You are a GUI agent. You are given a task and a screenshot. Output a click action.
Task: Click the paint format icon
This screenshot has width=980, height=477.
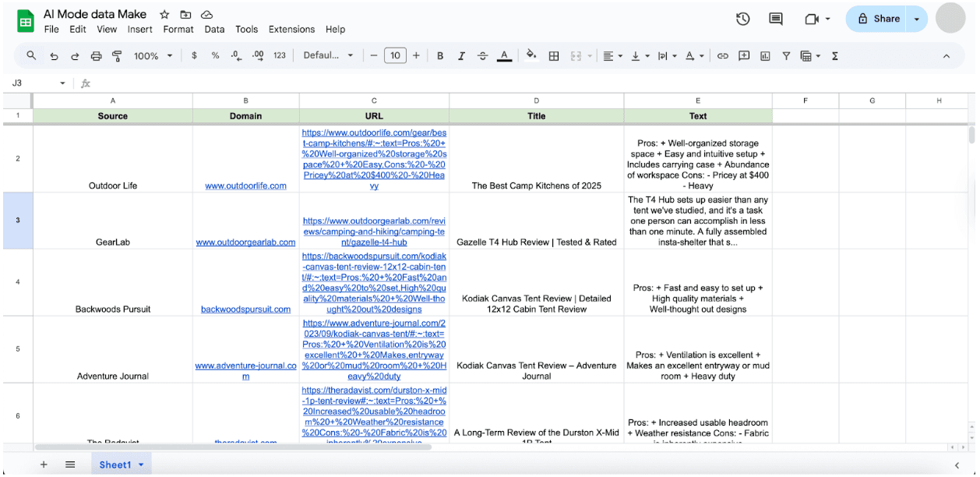tap(117, 56)
